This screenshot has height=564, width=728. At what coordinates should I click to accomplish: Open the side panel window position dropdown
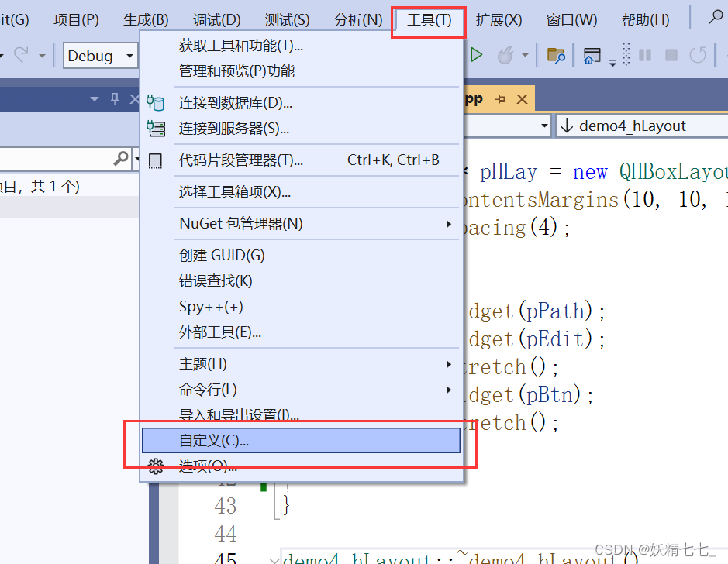[x=95, y=99]
